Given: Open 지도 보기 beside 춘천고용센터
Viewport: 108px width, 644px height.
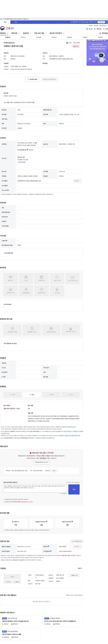Looking at the screenshot, I should coord(77,547).
